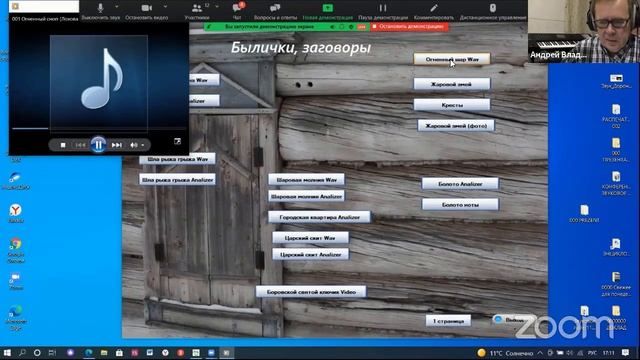Open Zoom desktop shortcut icon
Image resolution: width=640 pixels, height=360 pixels.
(16, 281)
